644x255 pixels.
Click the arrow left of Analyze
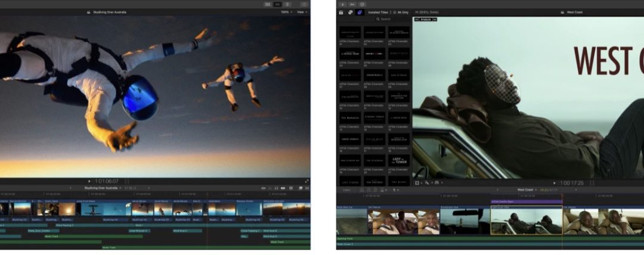coord(416,19)
